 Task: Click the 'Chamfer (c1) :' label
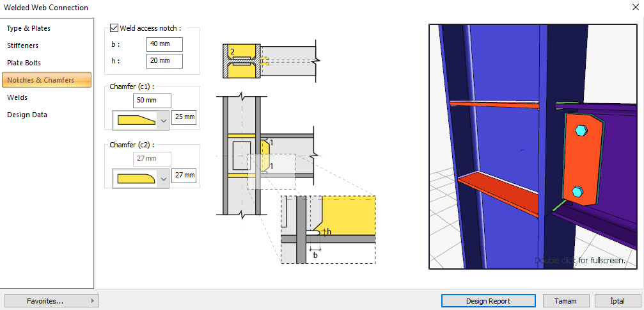tap(132, 86)
